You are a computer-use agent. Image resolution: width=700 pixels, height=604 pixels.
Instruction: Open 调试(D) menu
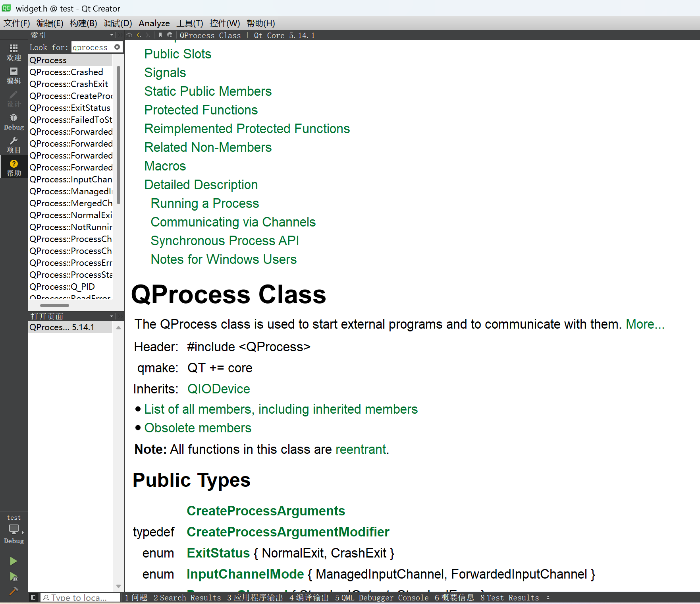click(x=118, y=23)
